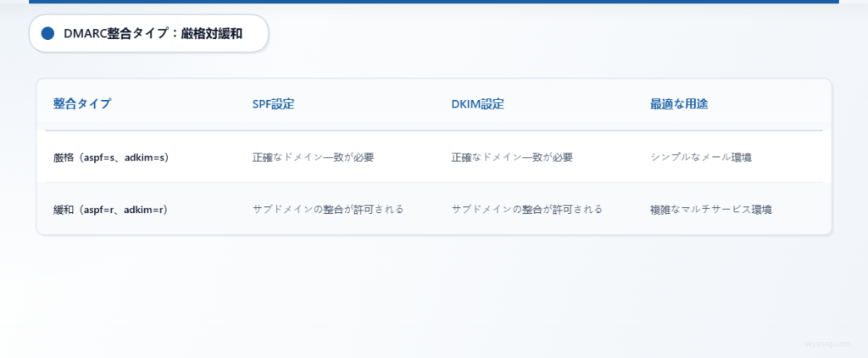Select the SPF設定 column header
This screenshot has width=868, height=358.
pyautogui.click(x=273, y=104)
